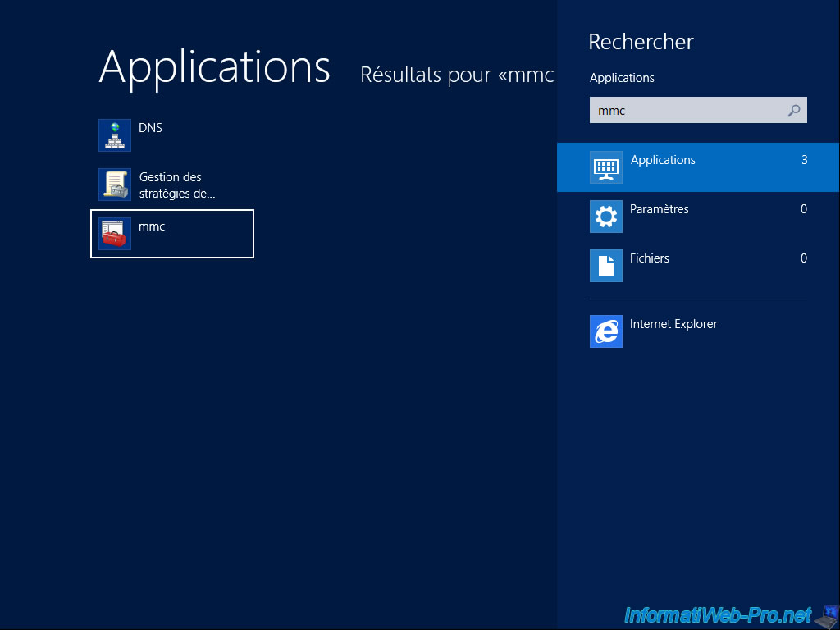
Task: Select the Applications search category label
Action: [x=663, y=160]
